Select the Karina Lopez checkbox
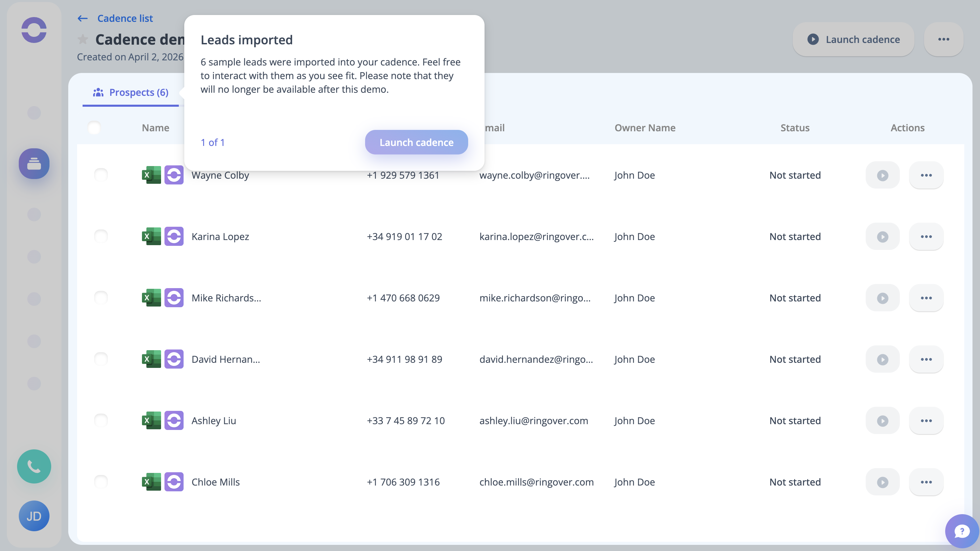Viewport: 980px width, 551px height. click(101, 237)
